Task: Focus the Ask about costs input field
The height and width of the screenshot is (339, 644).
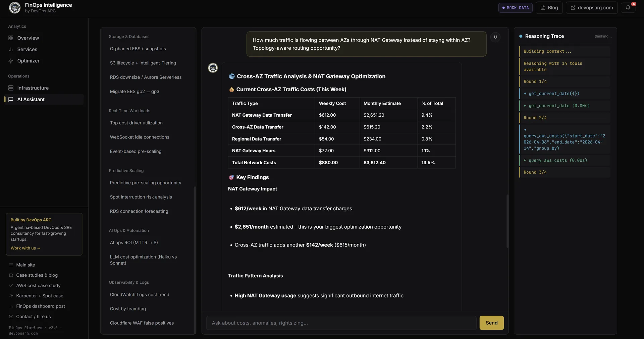Action: click(341, 323)
